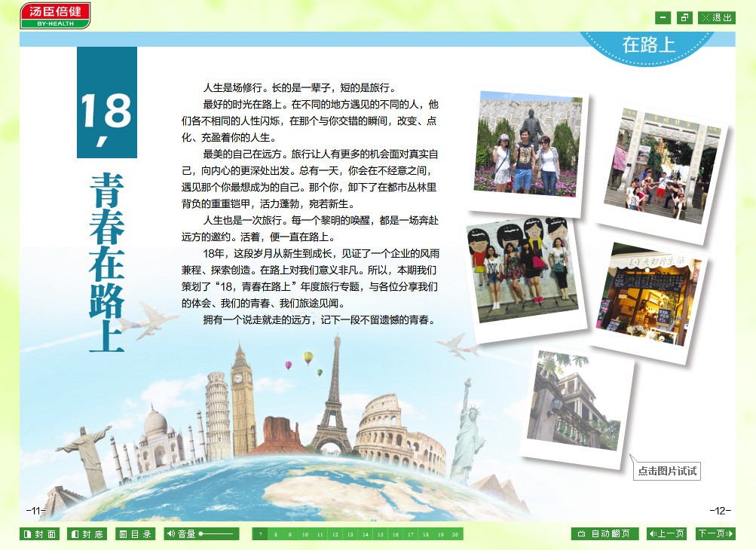This screenshot has width=756, height=550.
Task: Restore the e-magazine window size
Action: coord(684,18)
